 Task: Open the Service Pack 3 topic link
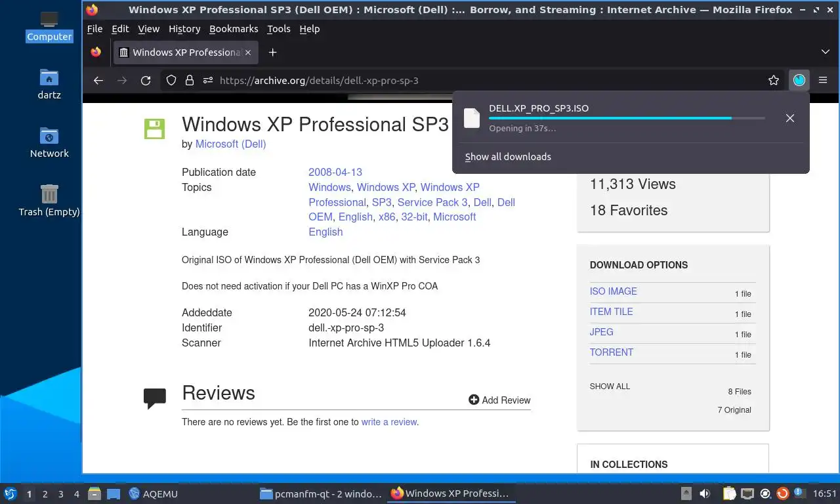432,202
